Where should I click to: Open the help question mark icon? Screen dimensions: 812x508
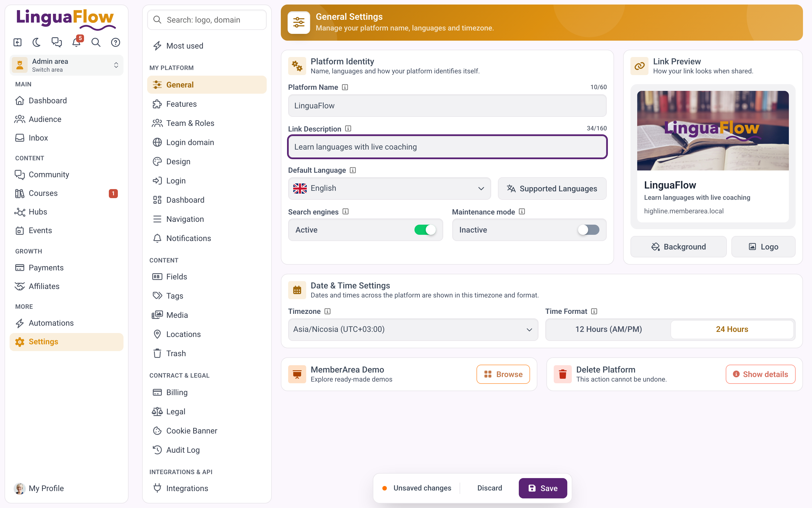tap(115, 42)
